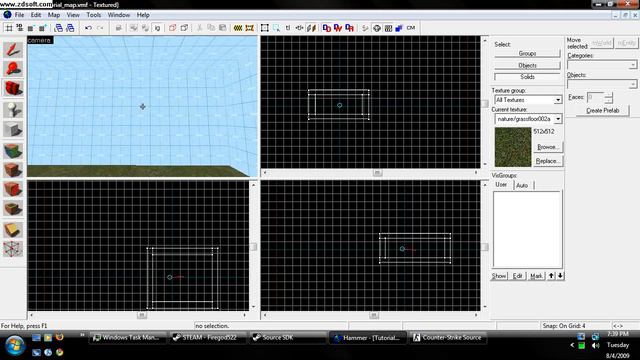The width and height of the screenshot is (640, 360).
Task: Open Windows Task Manager from taskbar
Action: (127, 338)
